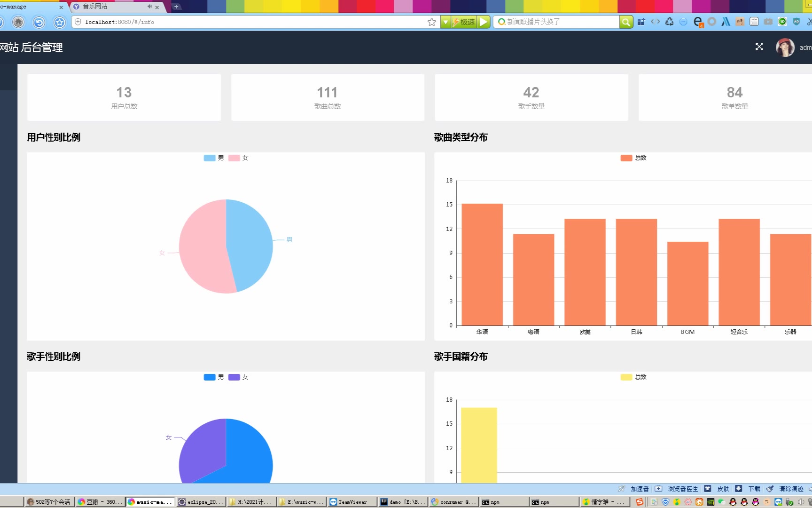Open the dropdown arrow beside 极速 mode

click(x=445, y=22)
